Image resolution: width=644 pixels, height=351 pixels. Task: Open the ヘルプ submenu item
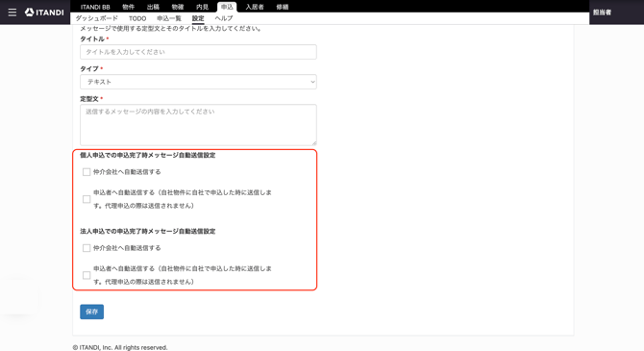pyautogui.click(x=224, y=18)
